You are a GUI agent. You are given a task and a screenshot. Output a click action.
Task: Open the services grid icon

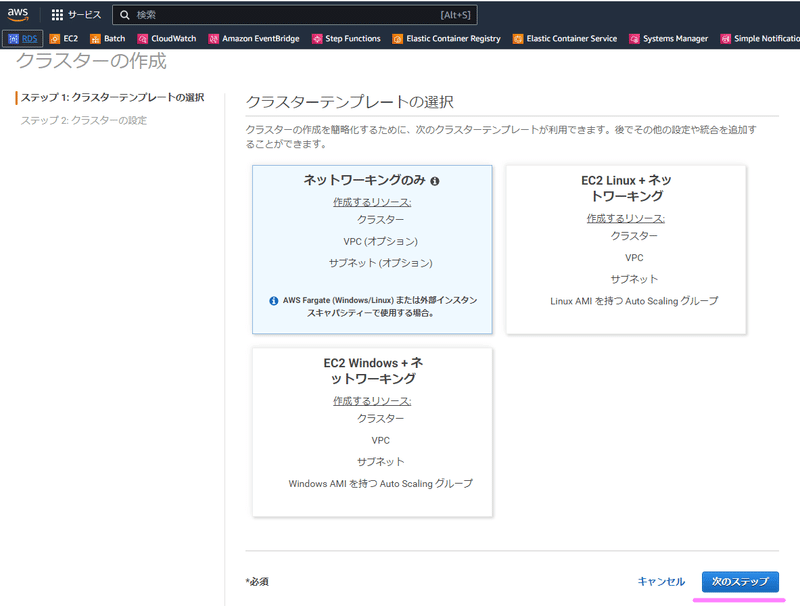(x=57, y=15)
